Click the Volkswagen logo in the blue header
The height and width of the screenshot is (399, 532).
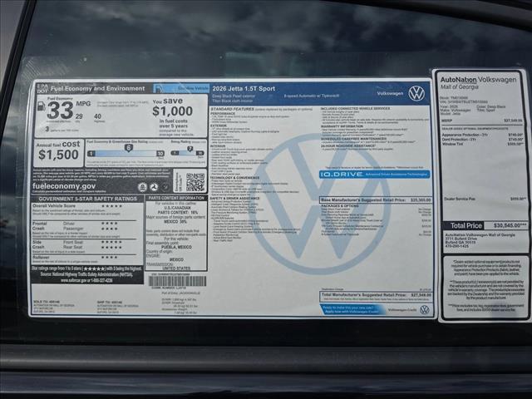pos(416,93)
